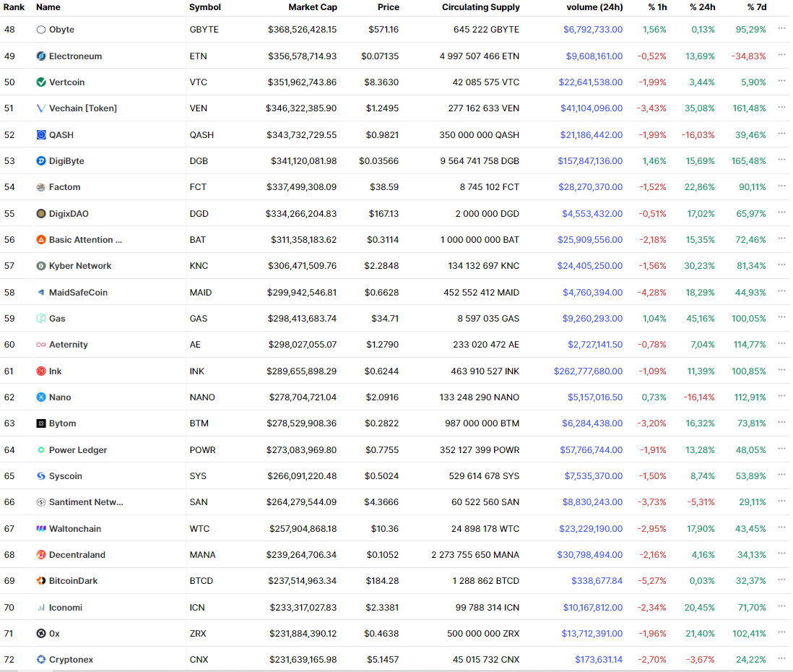Open the three-dot menu for Obyte
This screenshot has width=793, height=672.
[x=781, y=29]
